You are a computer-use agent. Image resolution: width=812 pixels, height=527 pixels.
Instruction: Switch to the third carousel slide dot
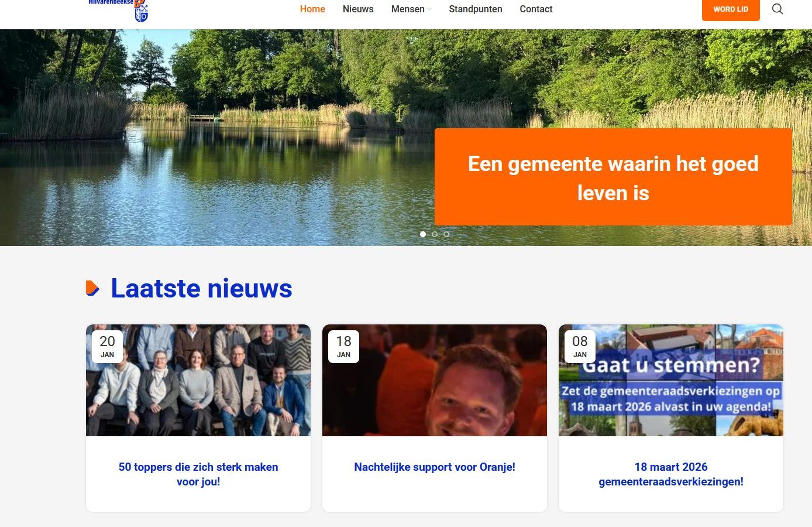(446, 234)
